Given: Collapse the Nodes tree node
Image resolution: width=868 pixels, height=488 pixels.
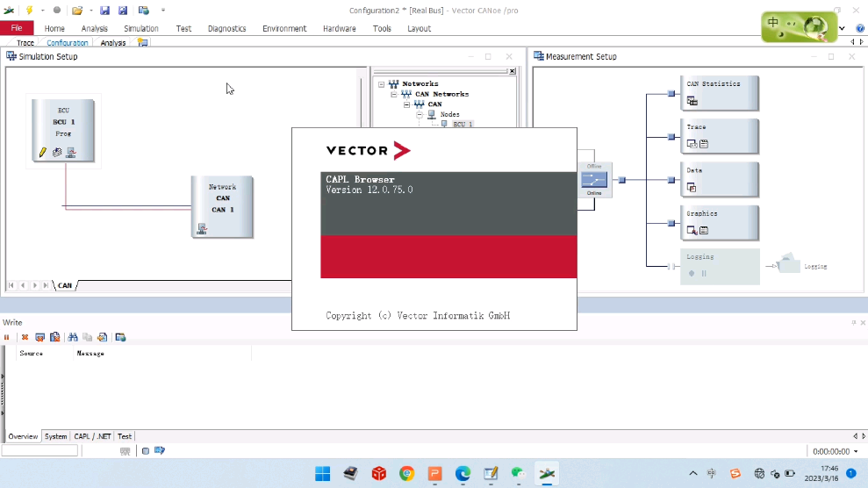Looking at the screenshot, I should pyautogui.click(x=420, y=114).
